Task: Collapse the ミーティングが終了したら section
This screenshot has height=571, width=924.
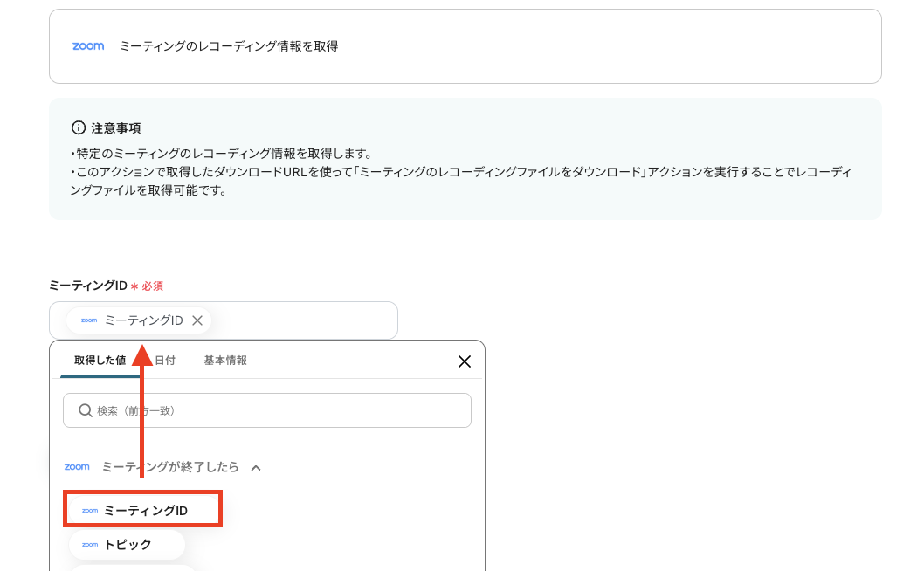Action: click(x=255, y=466)
